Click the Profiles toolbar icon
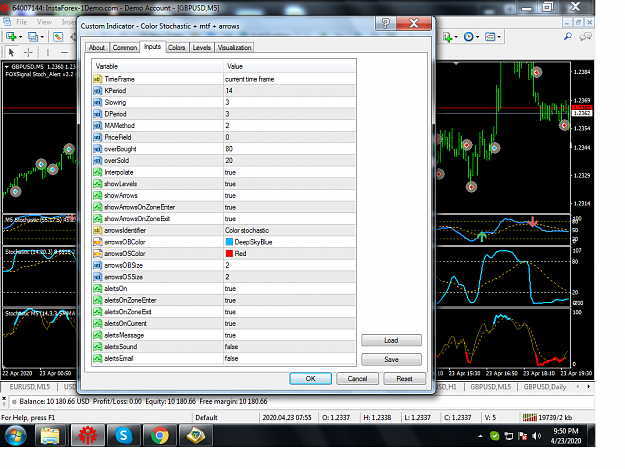 point(33,37)
